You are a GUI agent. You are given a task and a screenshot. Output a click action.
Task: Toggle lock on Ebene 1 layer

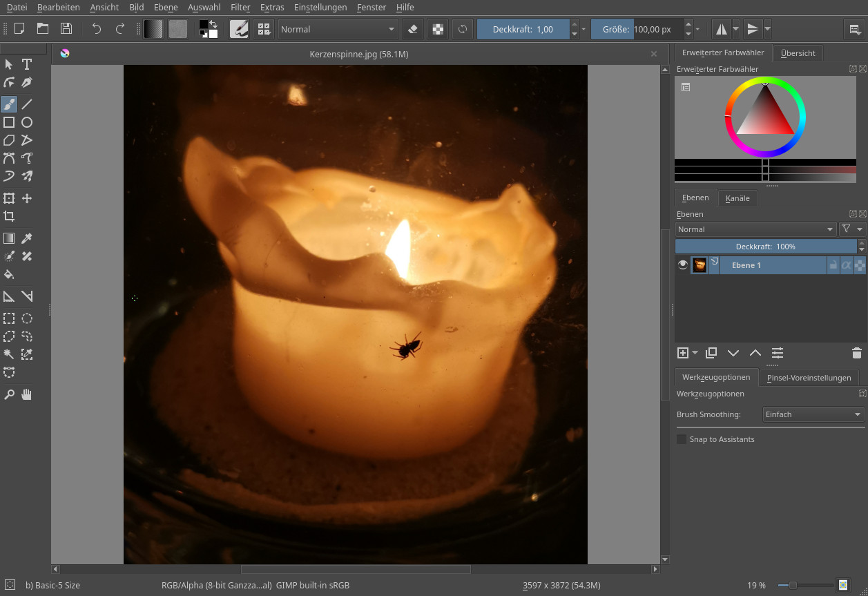point(833,265)
